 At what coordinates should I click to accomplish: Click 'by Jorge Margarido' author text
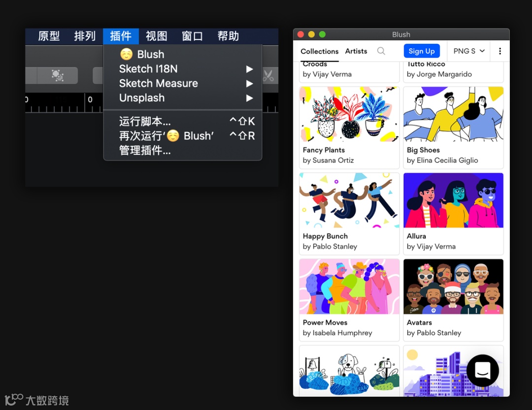click(x=439, y=74)
